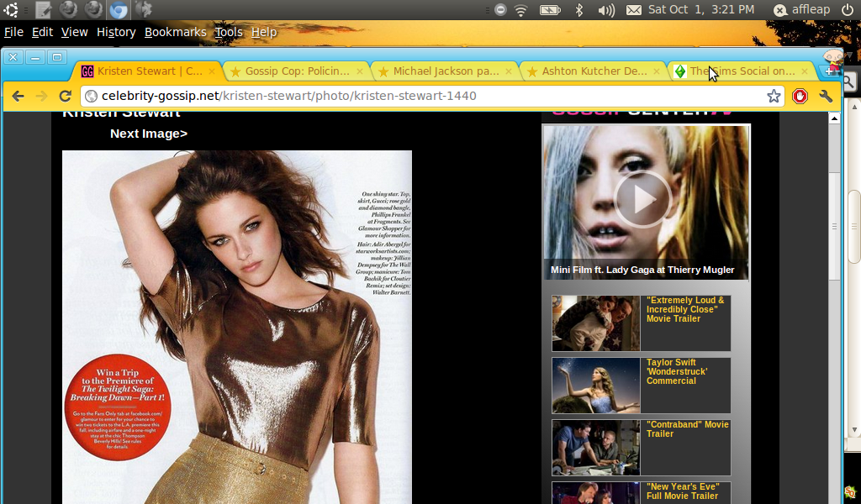
Task: Click the page scrollbar up arrow
Action: coord(834,118)
